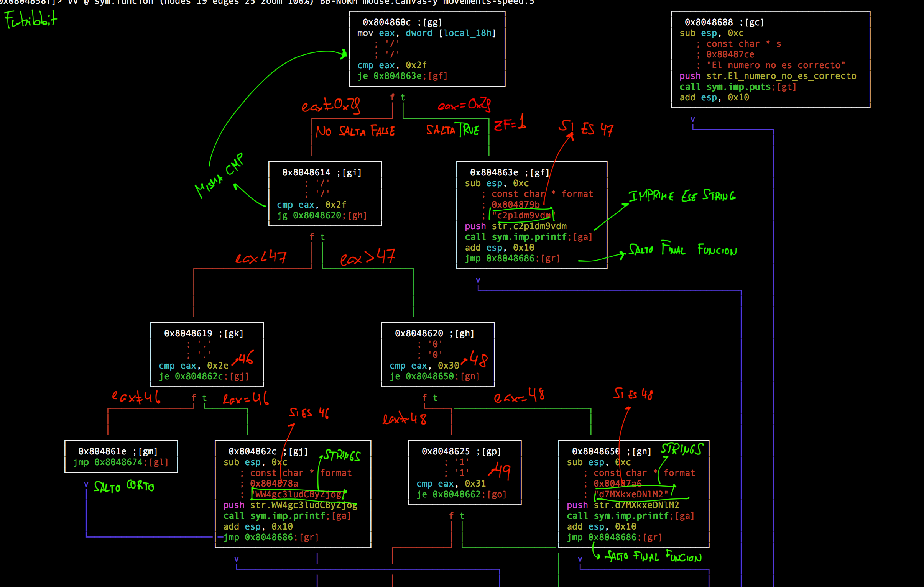924x587 pixels.
Task: Click the green Fwhibbit handwritten label
Action: coord(31,19)
